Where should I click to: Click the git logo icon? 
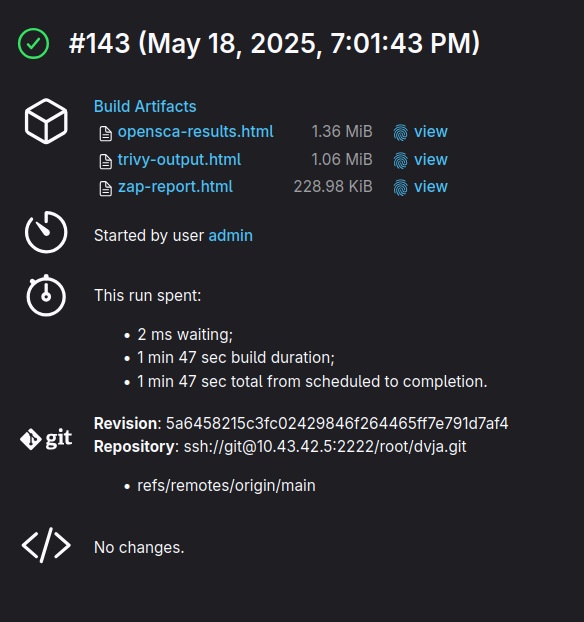(x=46, y=439)
